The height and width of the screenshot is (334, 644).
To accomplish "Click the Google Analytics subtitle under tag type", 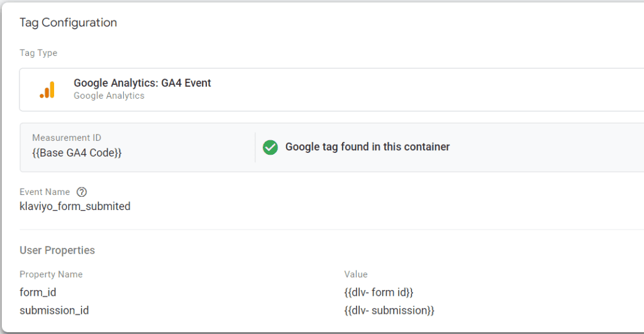I will (x=109, y=96).
